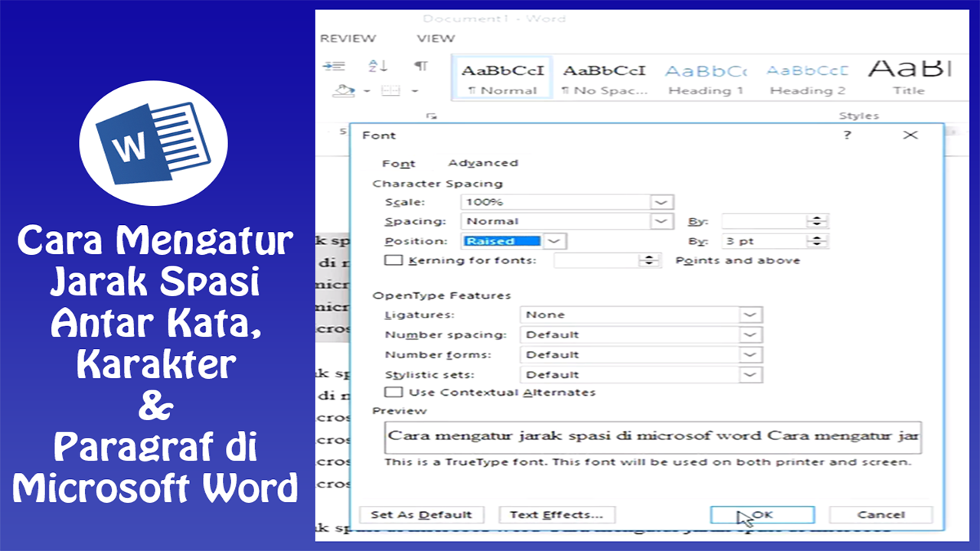The width and height of the screenshot is (980, 551).
Task: Apply the Normal style
Action: pyautogui.click(x=502, y=79)
